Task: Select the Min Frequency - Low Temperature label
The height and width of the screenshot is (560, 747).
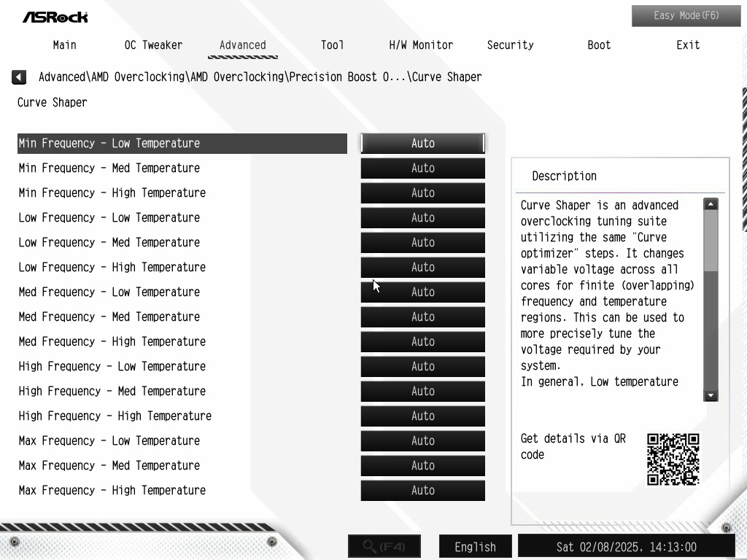Action: (109, 144)
